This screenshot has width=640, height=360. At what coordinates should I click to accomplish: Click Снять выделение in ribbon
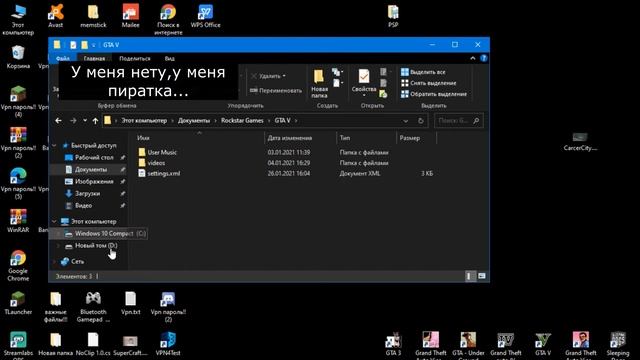(429, 83)
